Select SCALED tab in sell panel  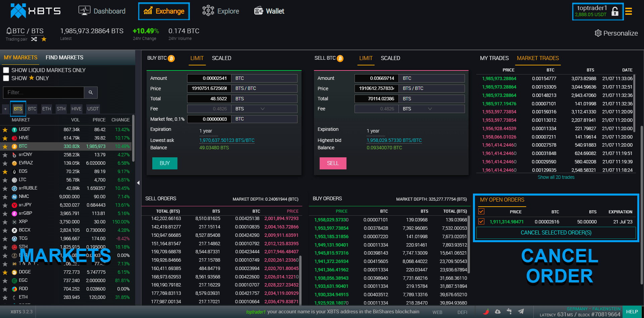[390, 58]
